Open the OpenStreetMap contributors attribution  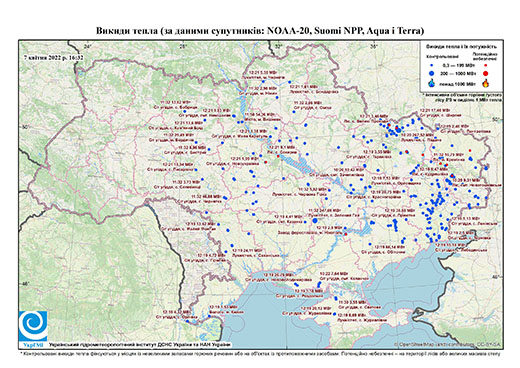pos(448,345)
